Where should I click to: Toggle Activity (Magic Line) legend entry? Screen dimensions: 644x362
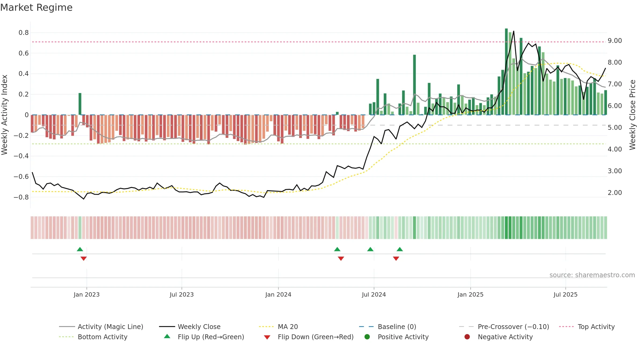(101, 327)
